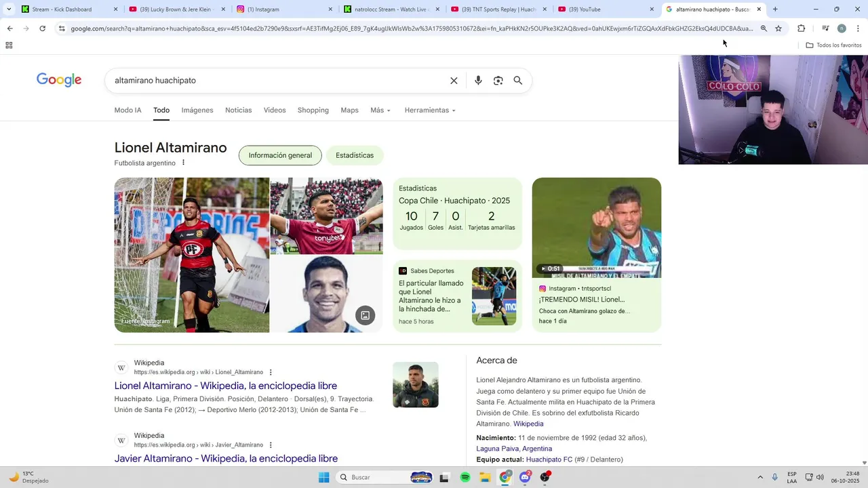Switch to the Shopping tab
The width and height of the screenshot is (868, 488).
[x=313, y=110]
